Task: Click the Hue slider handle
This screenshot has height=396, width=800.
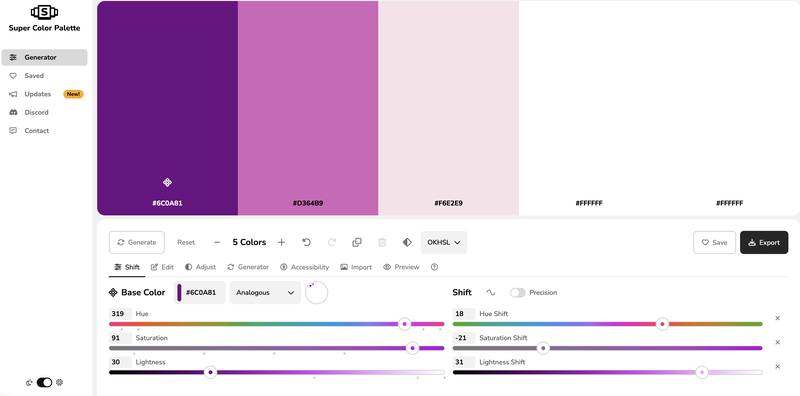Action: (405, 324)
